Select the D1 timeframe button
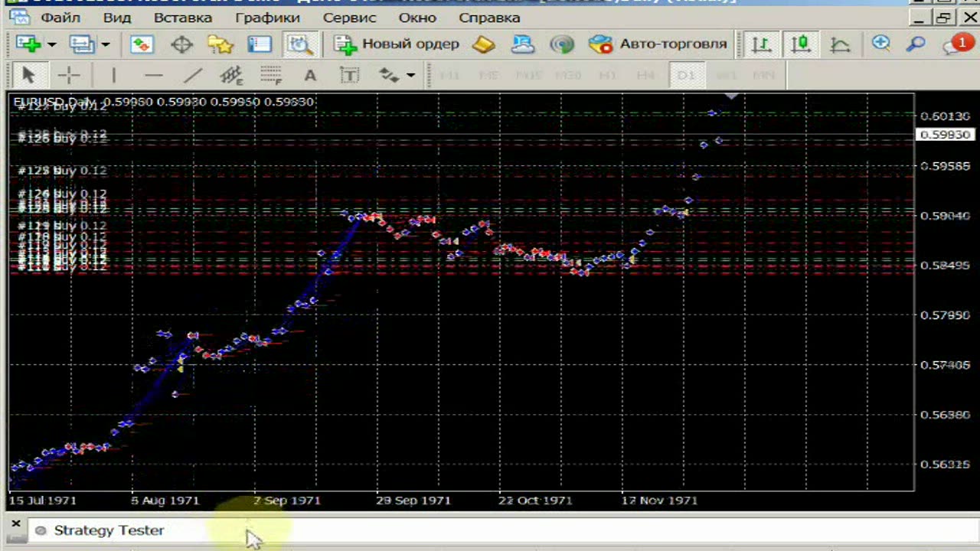The height and width of the screenshot is (551, 980). point(686,75)
